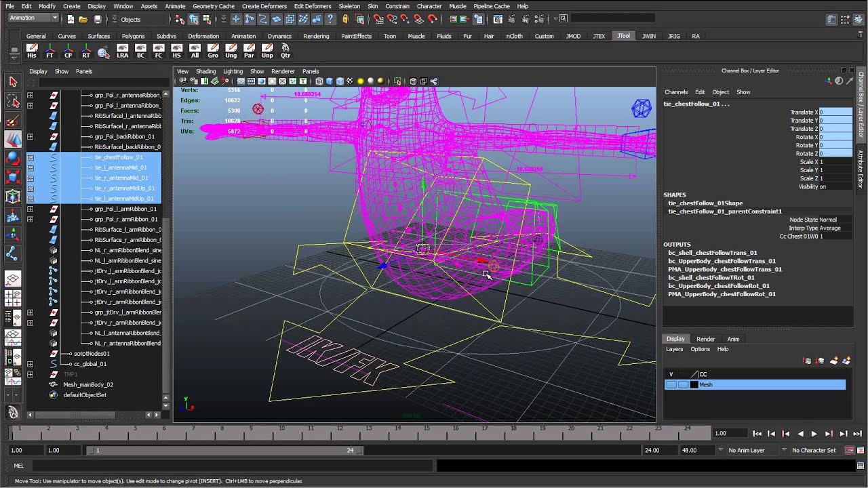Screen dimensions: 868x488
Task: Open the Create Deformers menu
Action: 264,6
